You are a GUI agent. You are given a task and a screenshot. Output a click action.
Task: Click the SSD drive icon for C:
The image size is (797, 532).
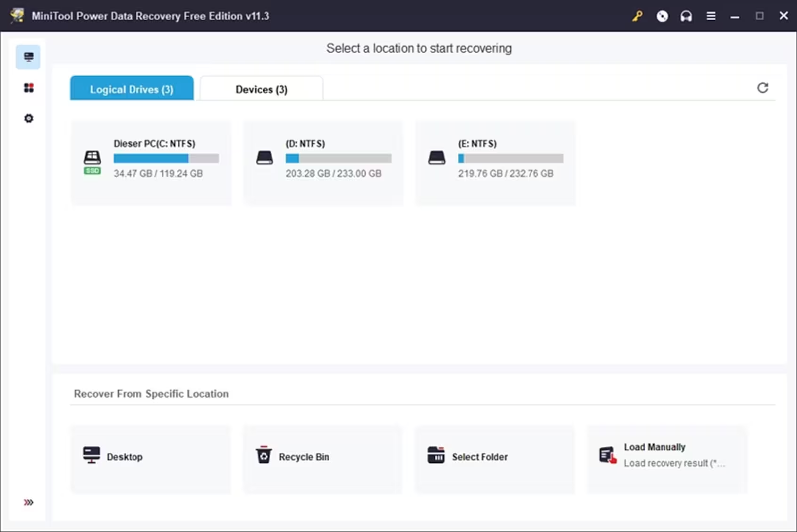pyautogui.click(x=92, y=162)
